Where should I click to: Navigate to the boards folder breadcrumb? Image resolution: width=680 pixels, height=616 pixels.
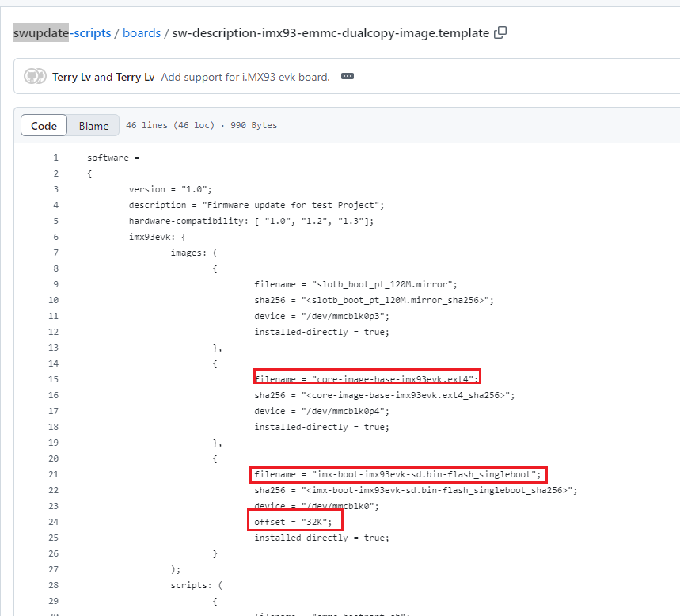(142, 33)
